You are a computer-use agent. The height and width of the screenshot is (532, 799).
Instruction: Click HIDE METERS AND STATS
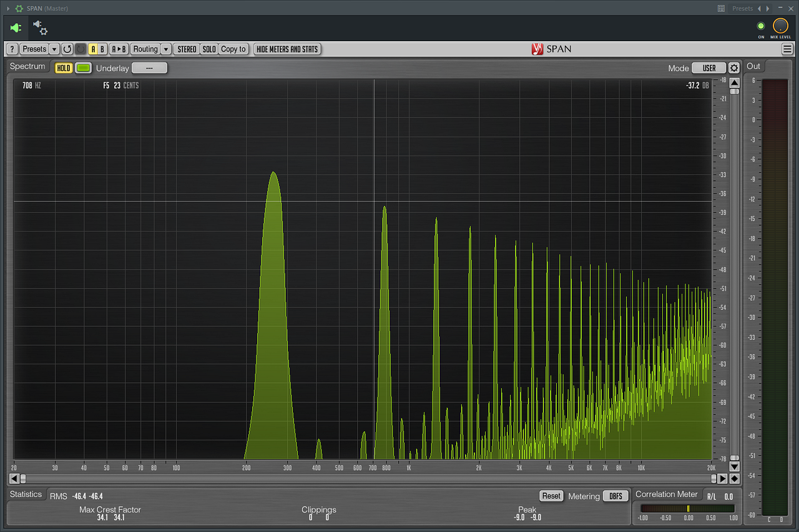tap(287, 49)
